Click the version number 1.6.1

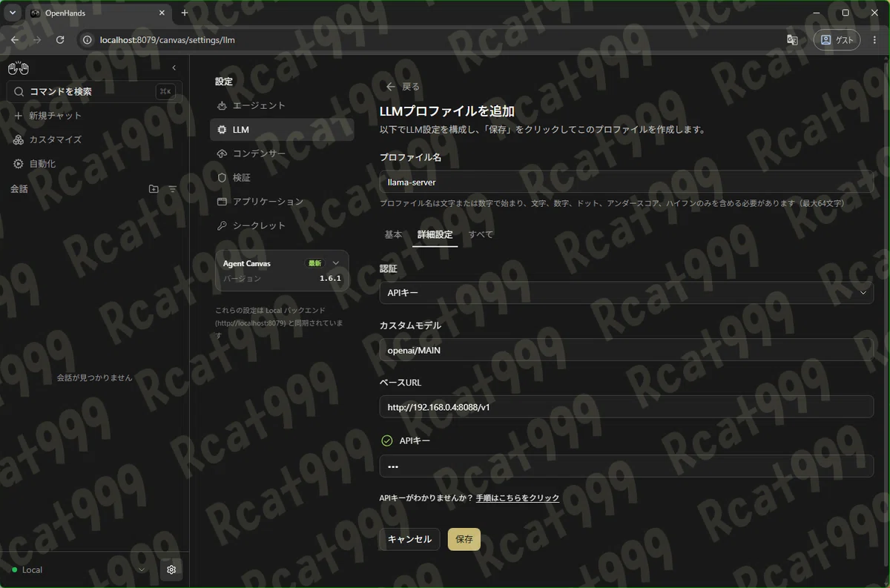tap(330, 278)
